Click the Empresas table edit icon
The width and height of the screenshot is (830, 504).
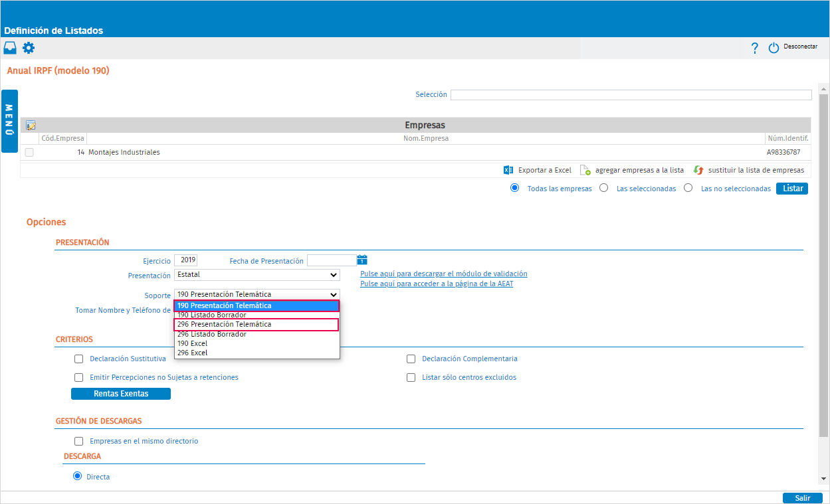tap(31, 125)
